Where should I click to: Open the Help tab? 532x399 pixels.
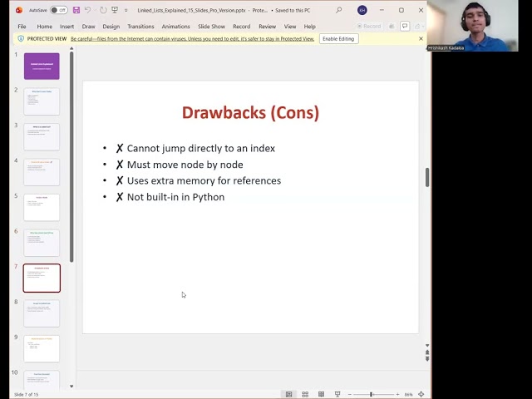[x=309, y=27]
